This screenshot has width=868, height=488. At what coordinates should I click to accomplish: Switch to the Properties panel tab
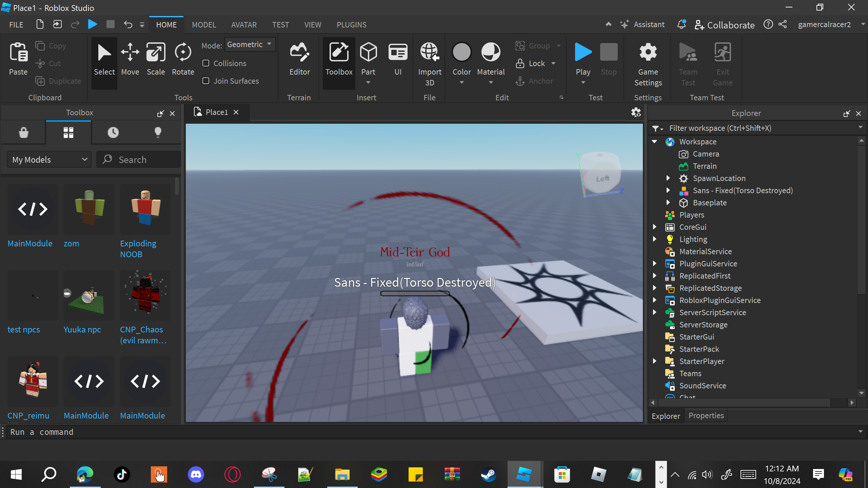(x=706, y=416)
